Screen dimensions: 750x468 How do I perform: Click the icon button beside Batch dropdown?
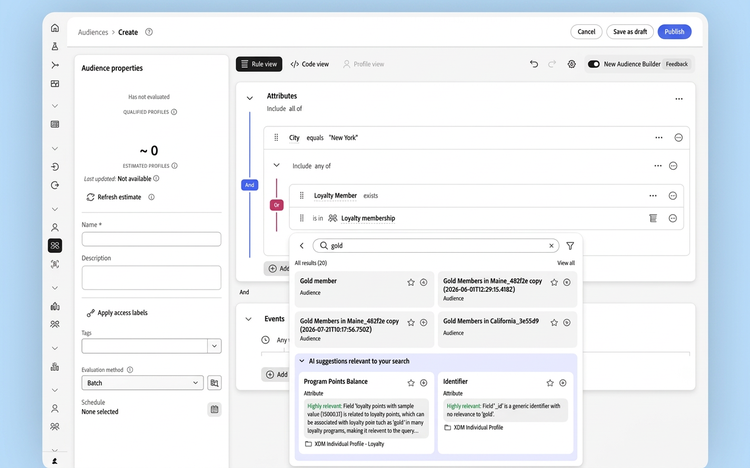click(x=214, y=383)
